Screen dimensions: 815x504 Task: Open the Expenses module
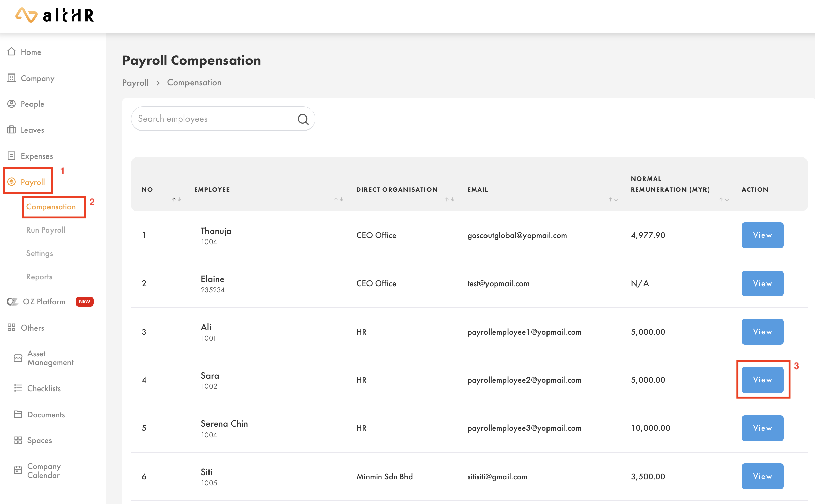pyautogui.click(x=36, y=156)
